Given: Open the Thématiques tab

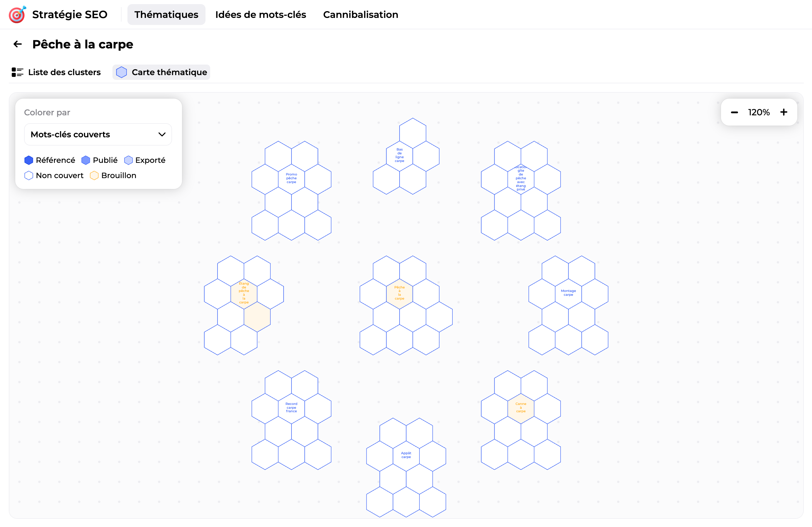Looking at the screenshot, I should [x=166, y=15].
